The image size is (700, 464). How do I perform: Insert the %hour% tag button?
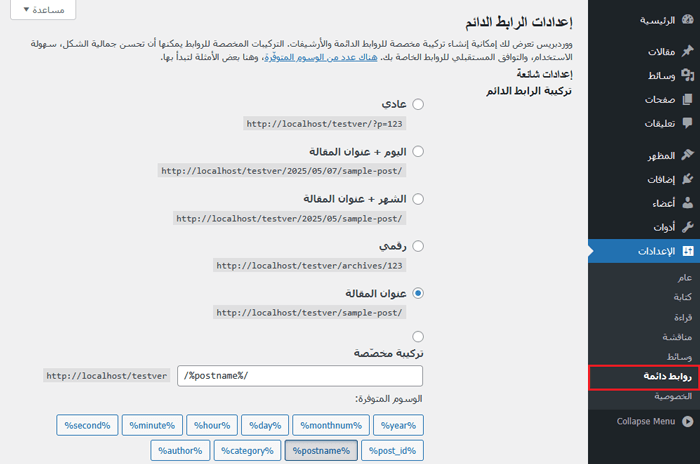tap(212, 425)
